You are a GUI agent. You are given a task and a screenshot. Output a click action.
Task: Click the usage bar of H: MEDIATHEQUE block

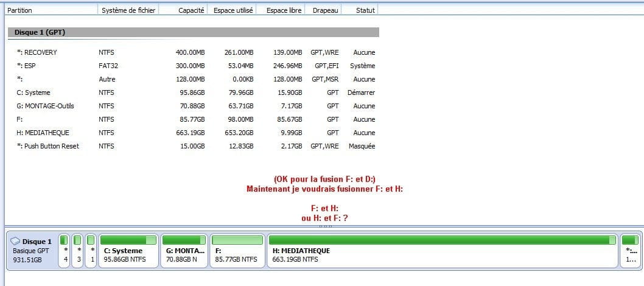click(443, 240)
